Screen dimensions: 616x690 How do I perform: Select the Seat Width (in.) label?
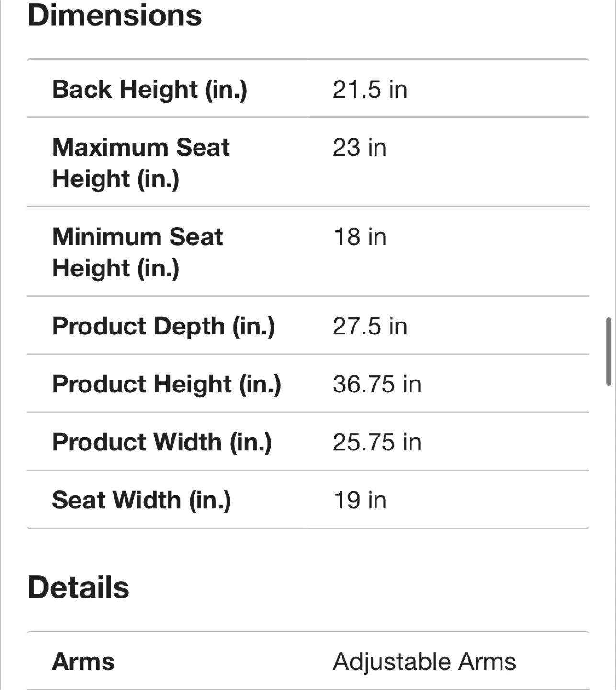[141, 500]
